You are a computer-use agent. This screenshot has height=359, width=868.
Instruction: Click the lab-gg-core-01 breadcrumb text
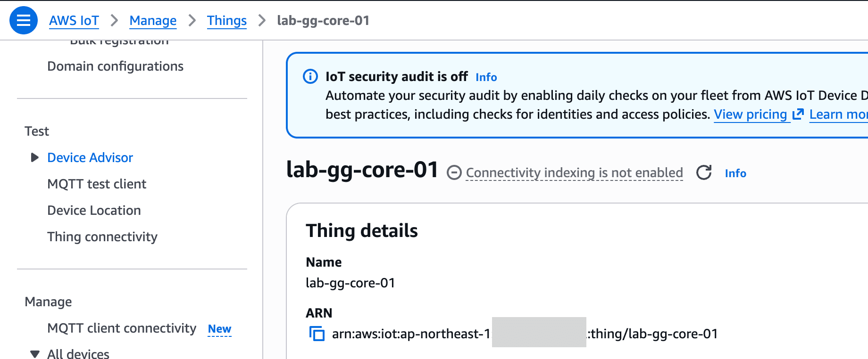323,21
